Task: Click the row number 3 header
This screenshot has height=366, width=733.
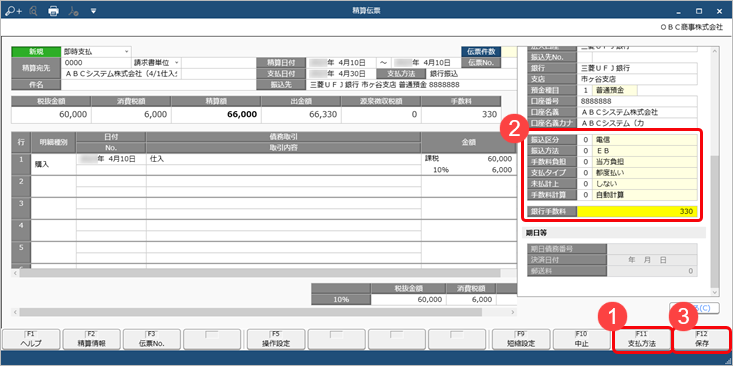Action: 21,208
